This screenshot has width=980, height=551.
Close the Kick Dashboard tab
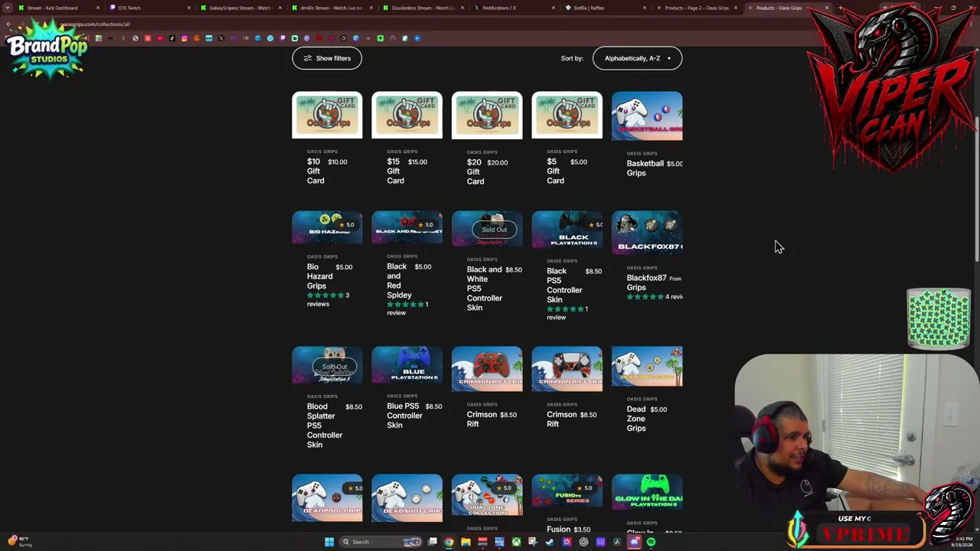[x=97, y=8]
